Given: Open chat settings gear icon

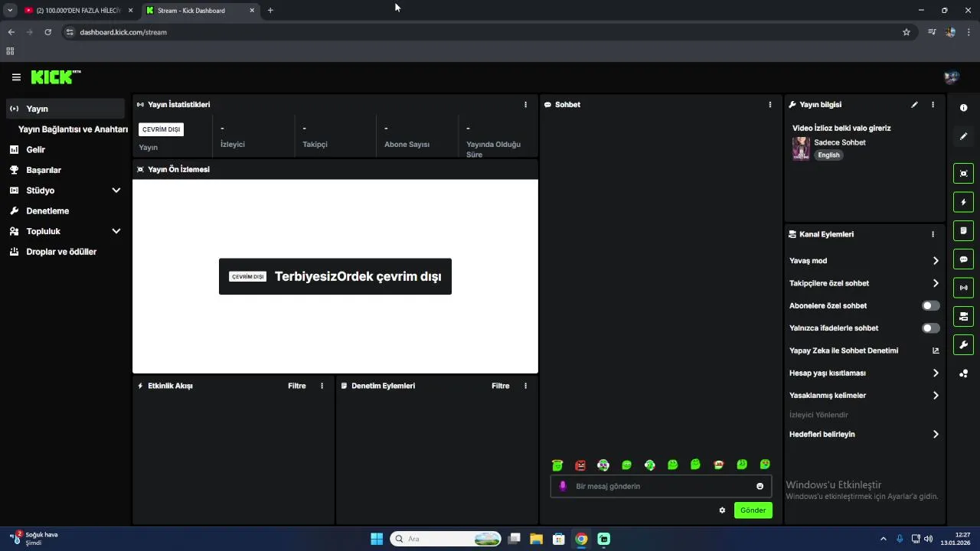Looking at the screenshot, I should click(722, 510).
